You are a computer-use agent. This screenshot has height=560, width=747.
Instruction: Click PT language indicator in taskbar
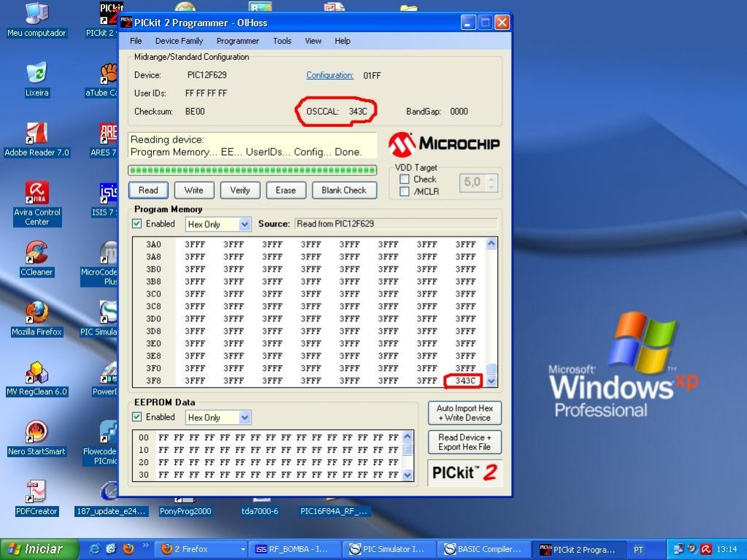click(638, 550)
